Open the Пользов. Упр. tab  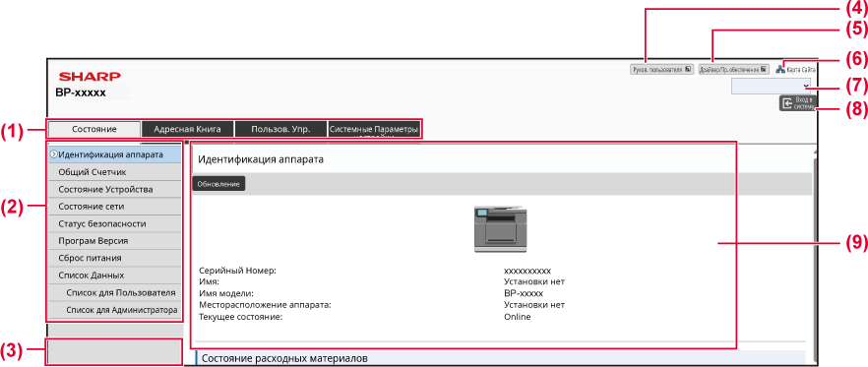[280, 129]
